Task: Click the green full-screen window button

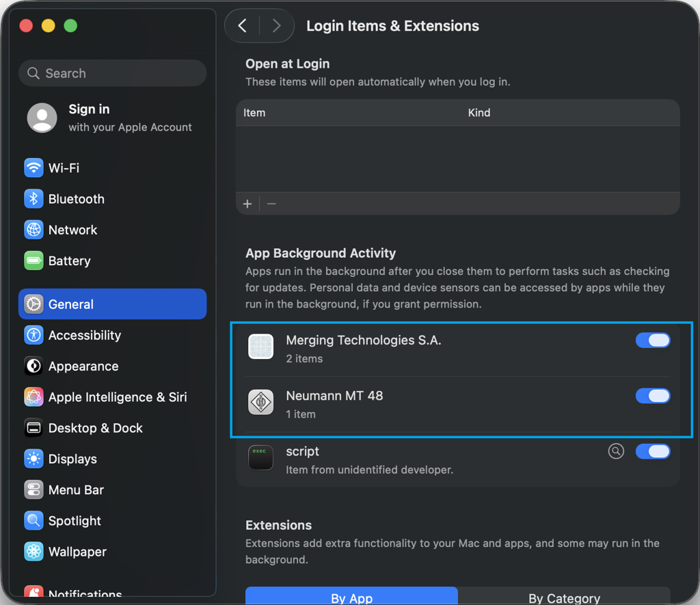Action: pyautogui.click(x=70, y=26)
